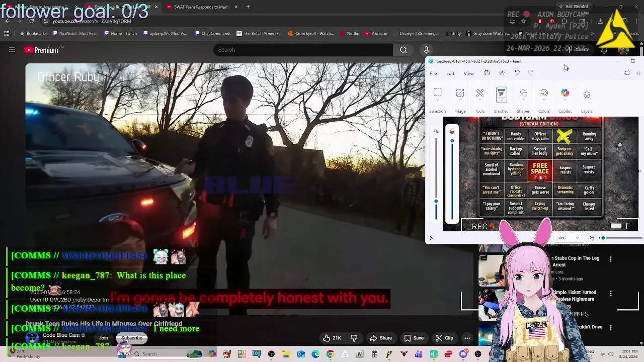The image size is (644, 362).
Task: Open File Explorer from the taskbar
Action: tap(286, 354)
